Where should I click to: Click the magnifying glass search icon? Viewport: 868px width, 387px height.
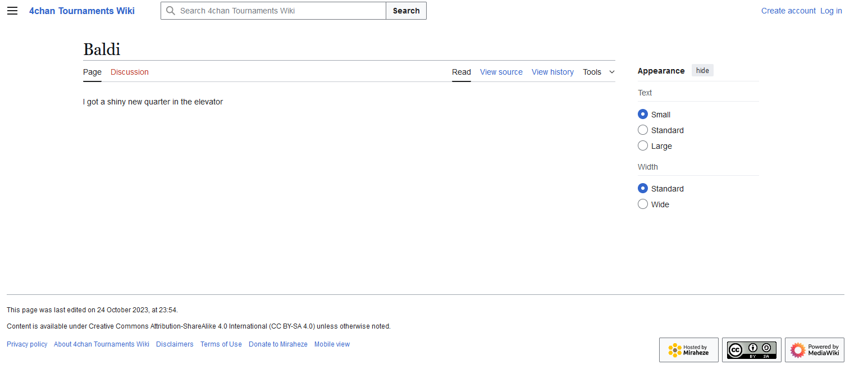(171, 11)
